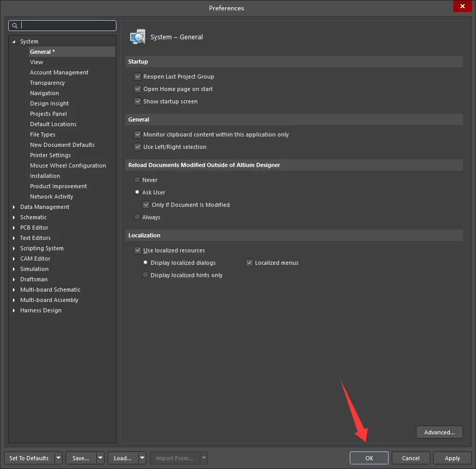Open Printer Settings page
The height and width of the screenshot is (469, 476).
tap(50, 155)
